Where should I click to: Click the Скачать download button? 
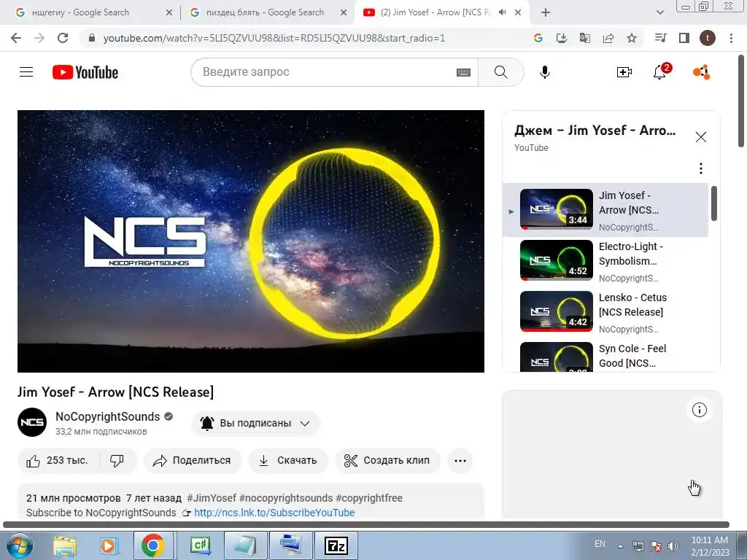pos(288,461)
